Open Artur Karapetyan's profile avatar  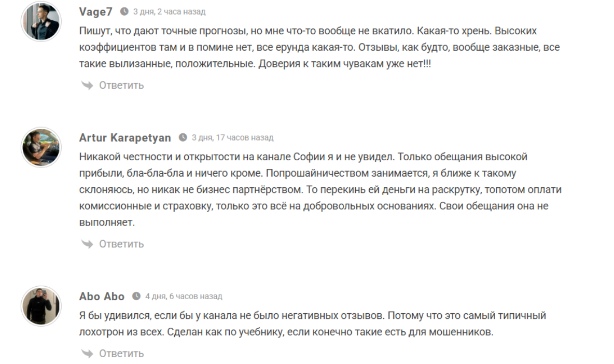click(41, 147)
